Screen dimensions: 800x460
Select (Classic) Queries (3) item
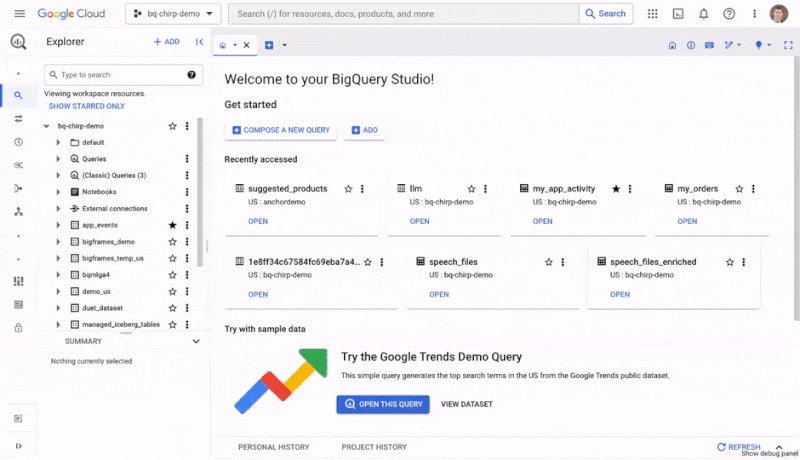pos(114,175)
